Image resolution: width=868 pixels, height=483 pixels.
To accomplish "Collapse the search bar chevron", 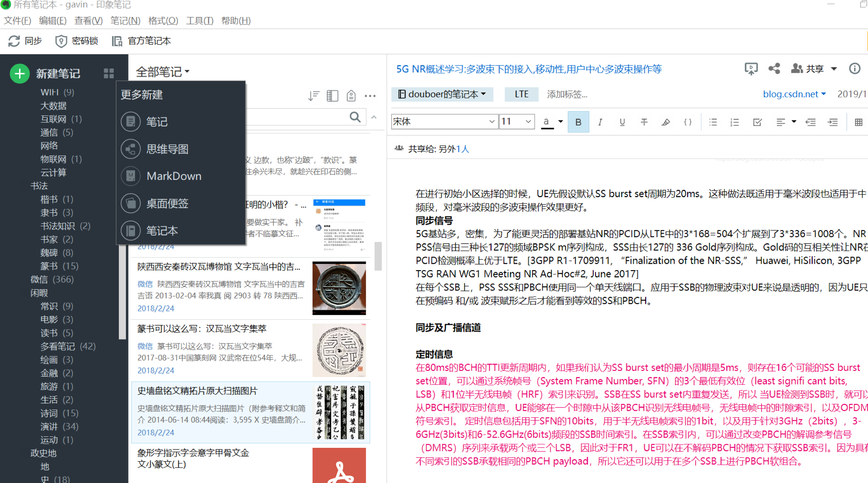I will pyautogui.click(x=374, y=117).
